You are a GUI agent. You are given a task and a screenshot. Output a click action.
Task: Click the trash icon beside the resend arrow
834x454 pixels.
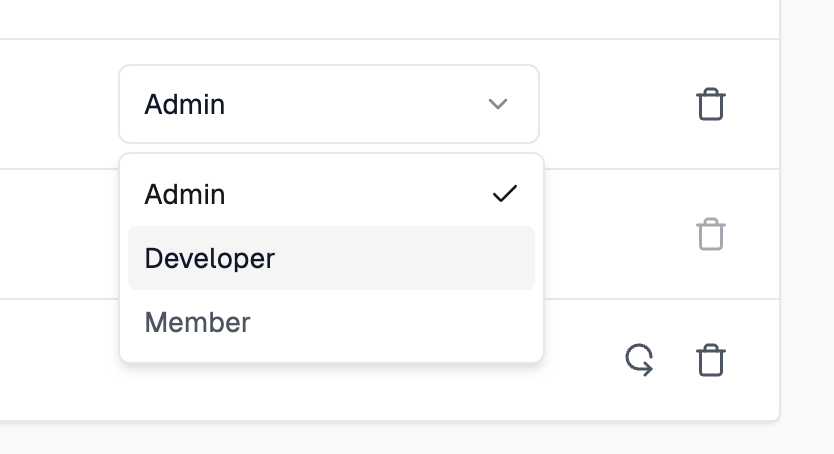click(x=711, y=360)
